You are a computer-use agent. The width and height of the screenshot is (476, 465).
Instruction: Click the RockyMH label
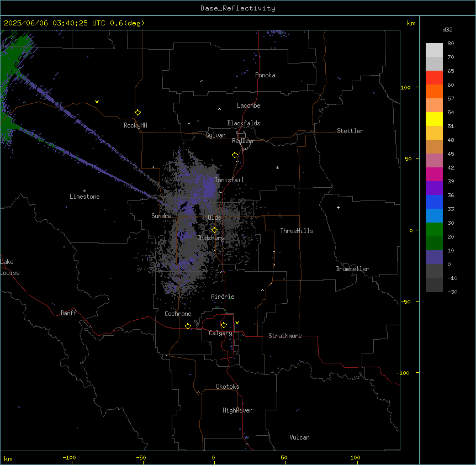pos(135,125)
